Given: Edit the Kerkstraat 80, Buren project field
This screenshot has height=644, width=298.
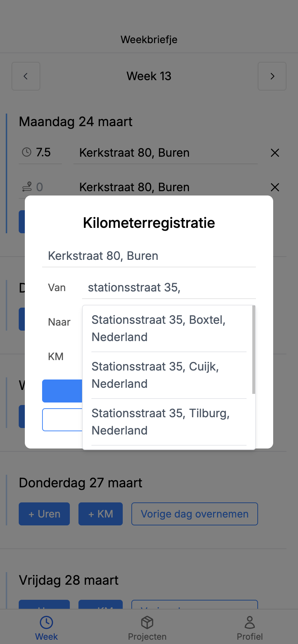Looking at the screenshot, I should (149, 256).
